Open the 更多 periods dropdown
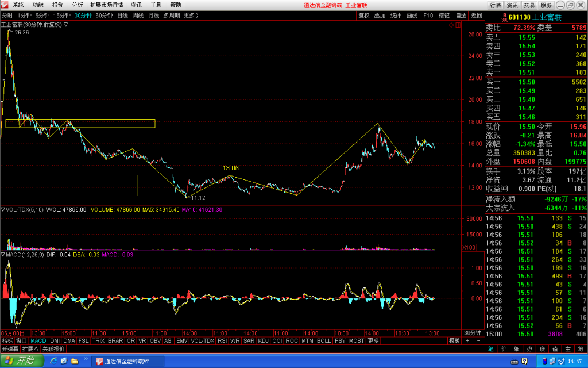Screen dimensions: 588x368 point(191,16)
